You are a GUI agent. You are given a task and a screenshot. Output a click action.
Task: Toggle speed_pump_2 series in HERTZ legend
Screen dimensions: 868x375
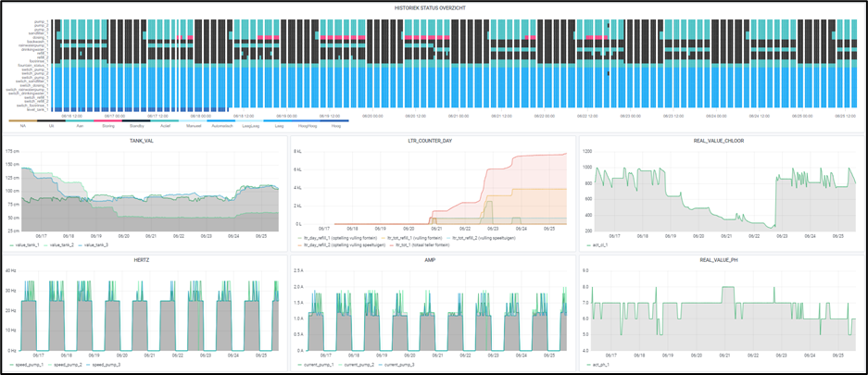pyautogui.click(x=67, y=366)
